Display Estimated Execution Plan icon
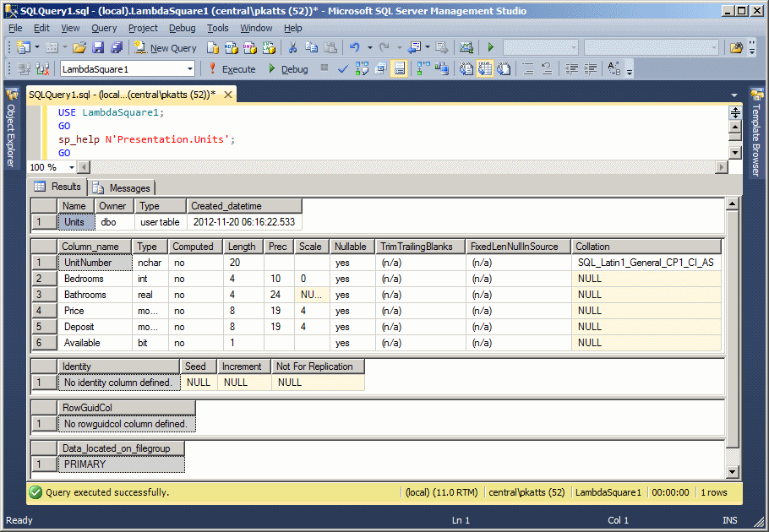This screenshot has height=532, width=769. pos(362,69)
